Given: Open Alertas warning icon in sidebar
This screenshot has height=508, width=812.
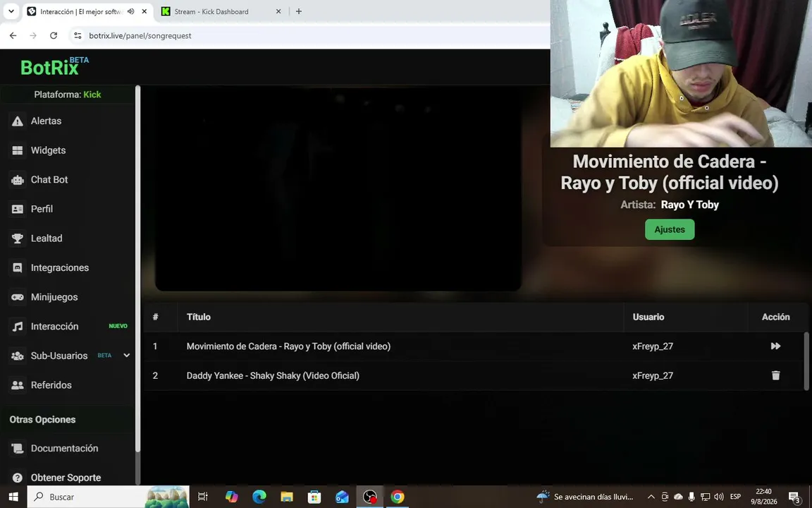Looking at the screenshot, I should 18,121.
